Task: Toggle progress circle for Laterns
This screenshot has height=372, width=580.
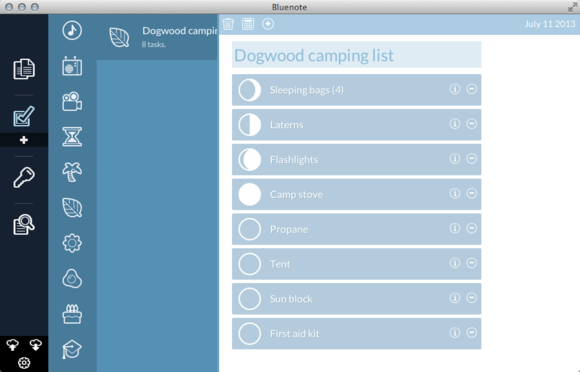Action: [250, 125]
